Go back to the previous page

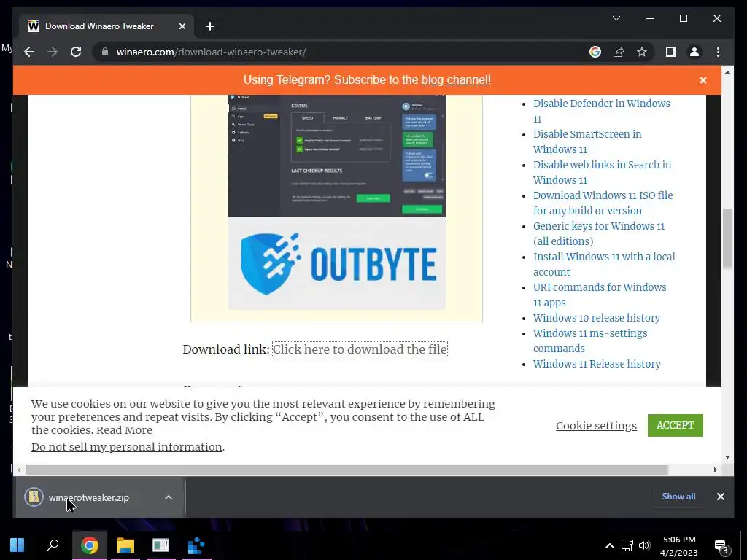click(29, 52)
